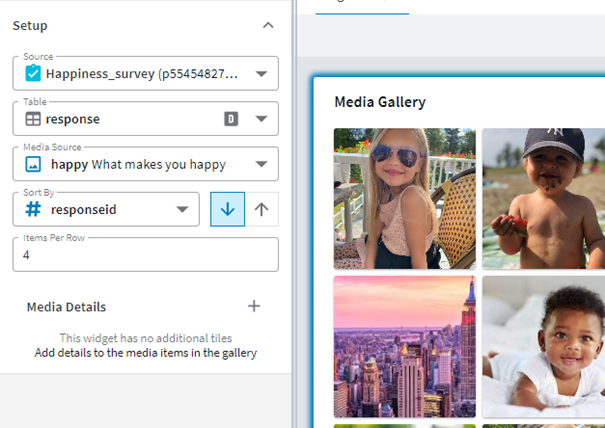The image size is (605, 428).
Task: Click the survey clipboard icon in Source
Action: pos(33,73)
